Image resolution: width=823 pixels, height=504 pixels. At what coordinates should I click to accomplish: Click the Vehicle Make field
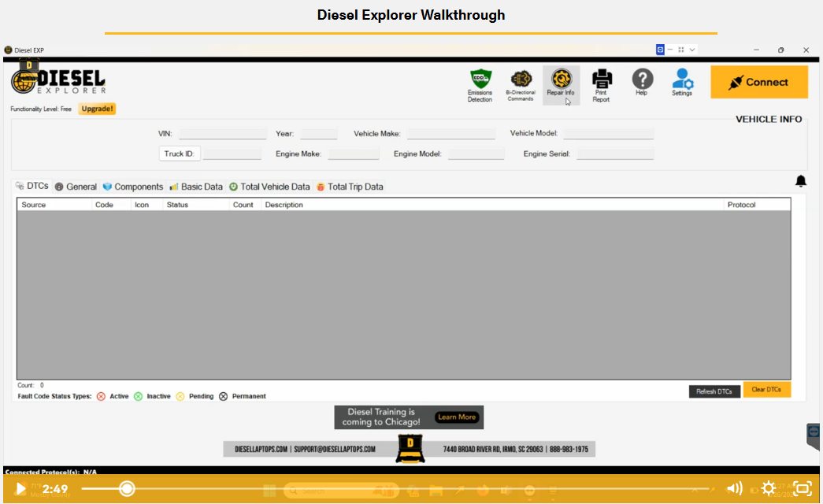(450, 133)
